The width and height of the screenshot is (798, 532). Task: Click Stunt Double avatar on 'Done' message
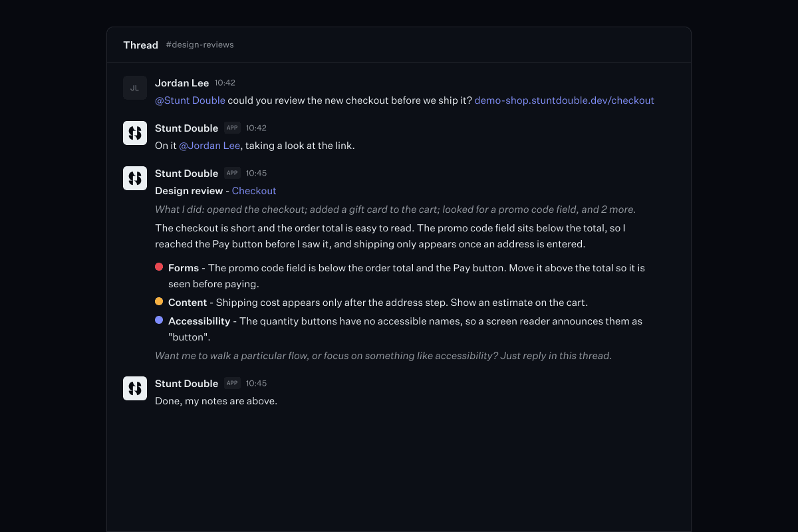coord(135,388)
